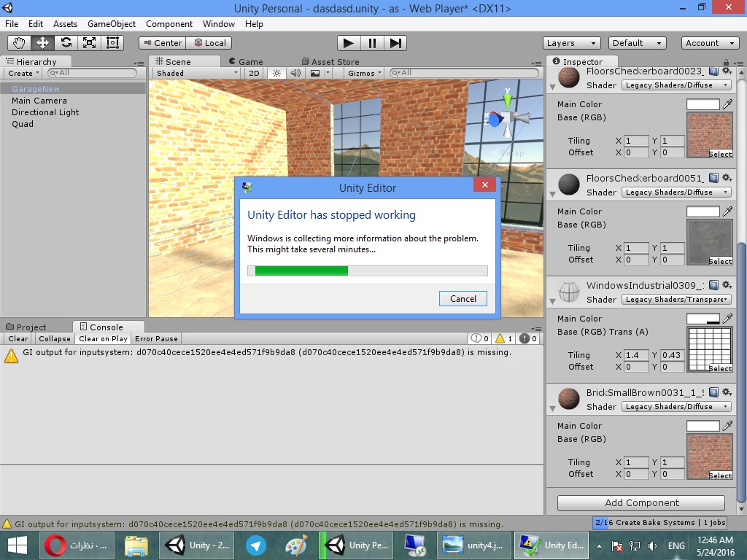Cancel the Unity Editor crash dialog

click(x=462, y=298)
